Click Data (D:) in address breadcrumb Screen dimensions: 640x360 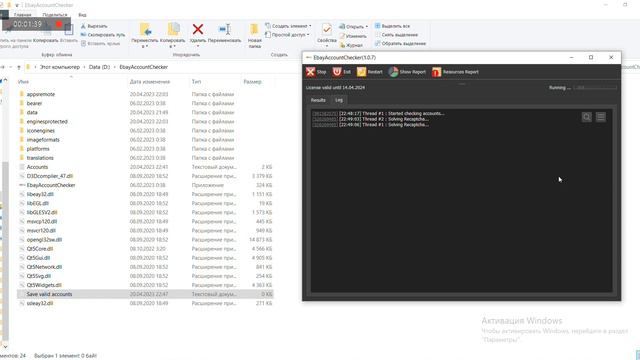coord(100,67)
